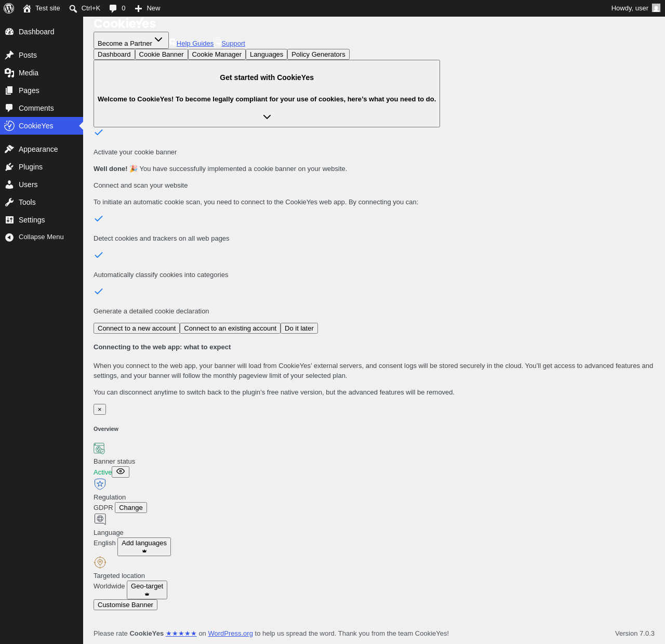Screen dimensions: 665x644
Task: Click the Test site name
Action: pyautogui.click(x=48, y=8)
